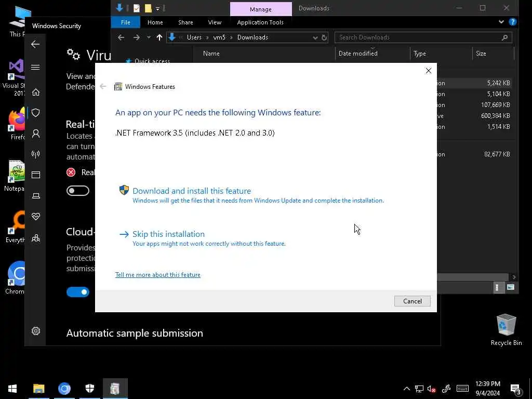Image resolution: width=532 pixels, height=399 pixels.
Task: Click the back arrow in Windows Features dialog
Action: pyautogui.click(x=103, y=87)
